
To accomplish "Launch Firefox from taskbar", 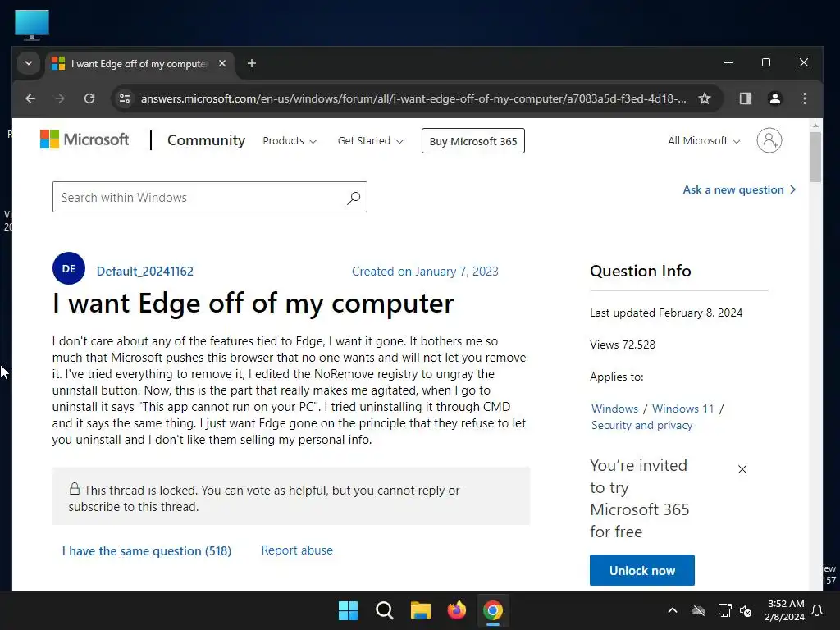I will pyautogui.click(x=456, y=610).
